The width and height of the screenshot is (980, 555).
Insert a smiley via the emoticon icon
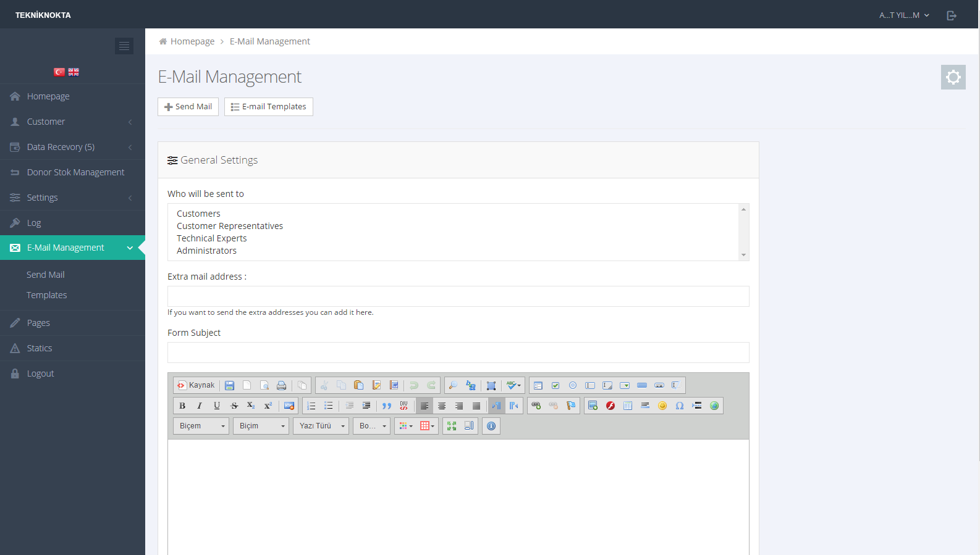pyautogui.click(x=662, y=406)
